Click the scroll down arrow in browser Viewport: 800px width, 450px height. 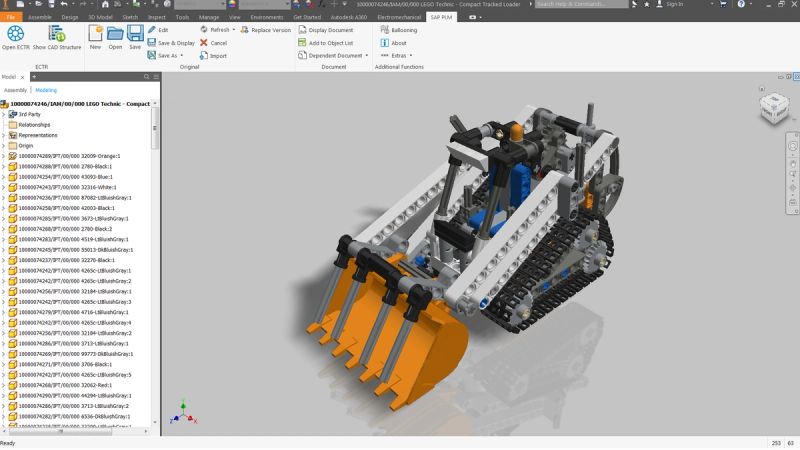tap(155, 422)
